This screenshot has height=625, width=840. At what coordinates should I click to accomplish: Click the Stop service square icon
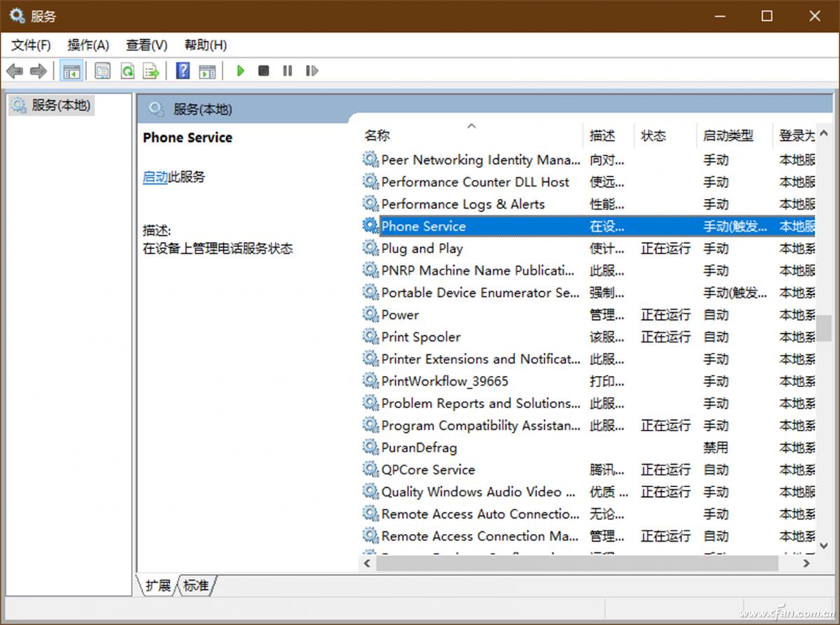point(263,71)
